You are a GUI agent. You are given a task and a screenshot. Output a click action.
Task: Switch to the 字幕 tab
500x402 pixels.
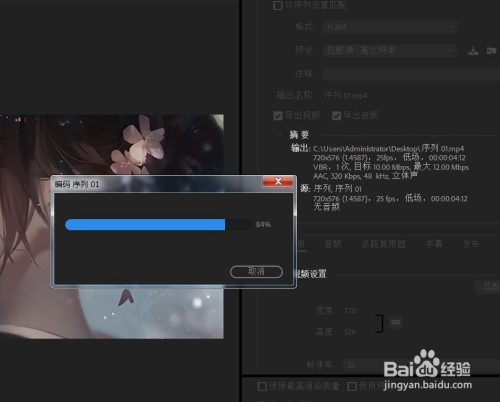[x=434, y=244]
